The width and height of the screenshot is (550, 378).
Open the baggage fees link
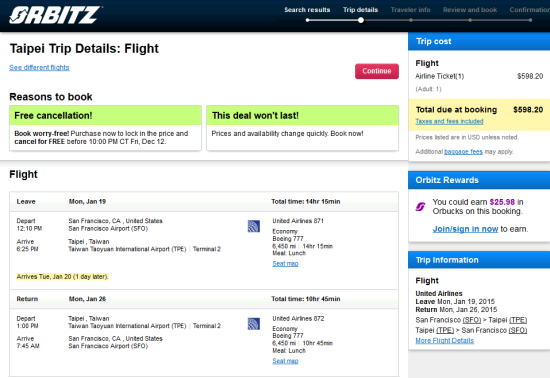pyautogui.click(x=463, y=151)
